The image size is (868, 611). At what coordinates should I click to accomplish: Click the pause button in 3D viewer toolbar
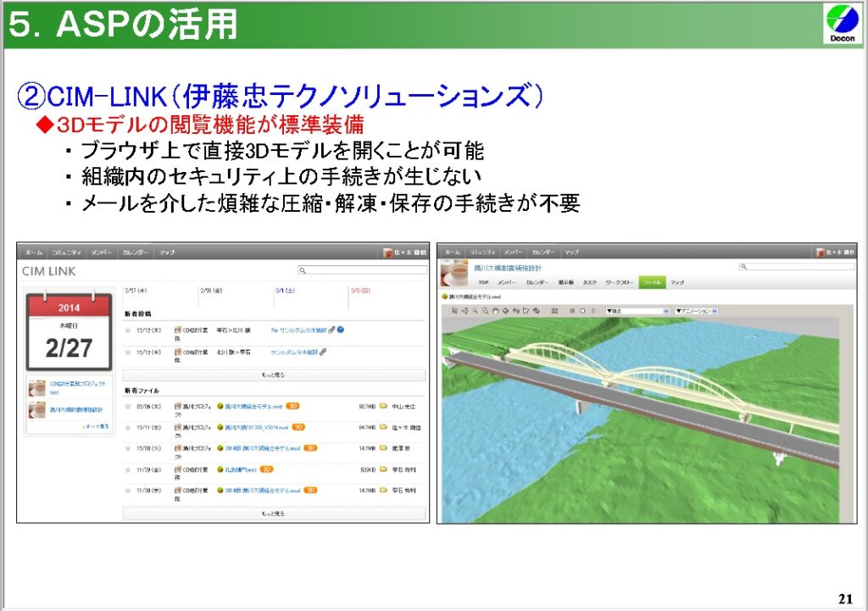click(x=571, y=311)
